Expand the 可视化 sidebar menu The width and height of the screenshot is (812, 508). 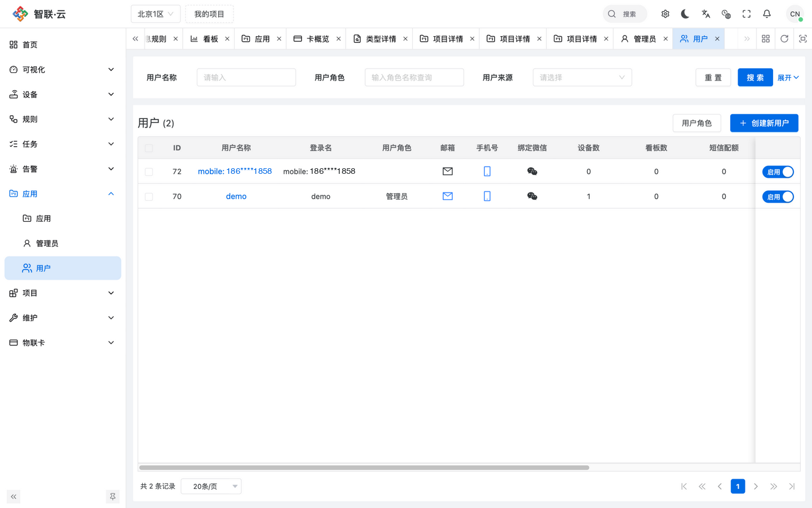(x=63, y=69)
